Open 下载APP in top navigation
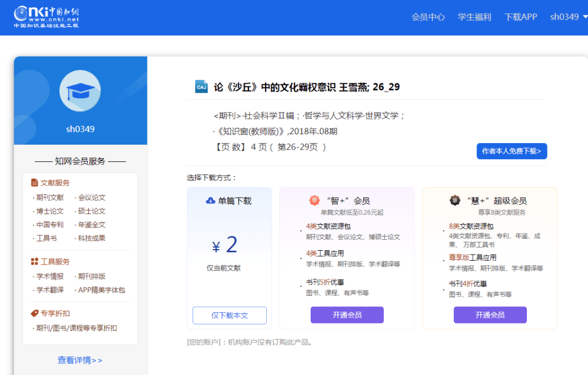588x375 pixels. coord(520,17)
